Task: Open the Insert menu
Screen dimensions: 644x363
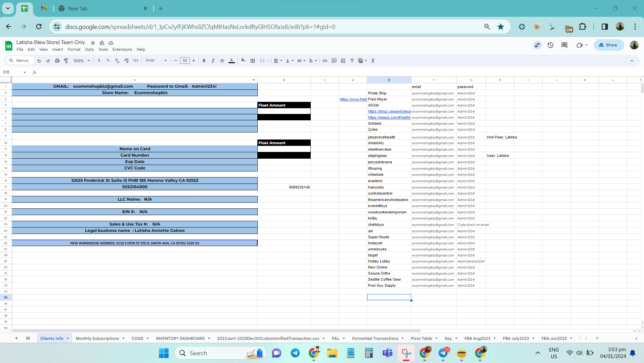Action: 57,49
